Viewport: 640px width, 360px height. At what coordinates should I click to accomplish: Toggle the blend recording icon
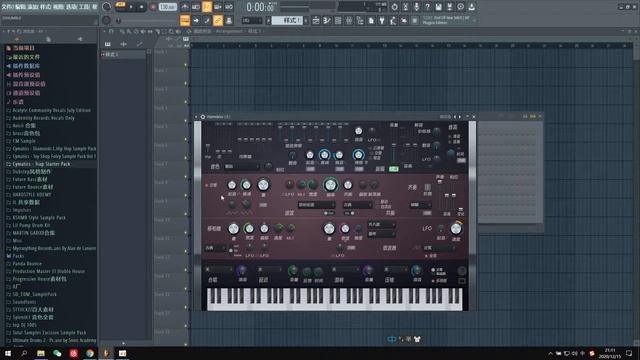[218, 7]
